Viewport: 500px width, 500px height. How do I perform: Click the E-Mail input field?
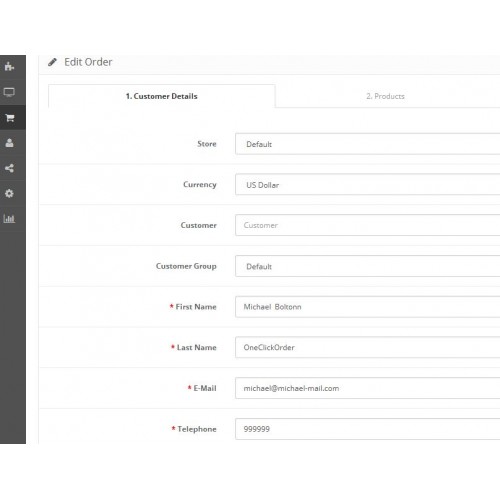(367, 388)
